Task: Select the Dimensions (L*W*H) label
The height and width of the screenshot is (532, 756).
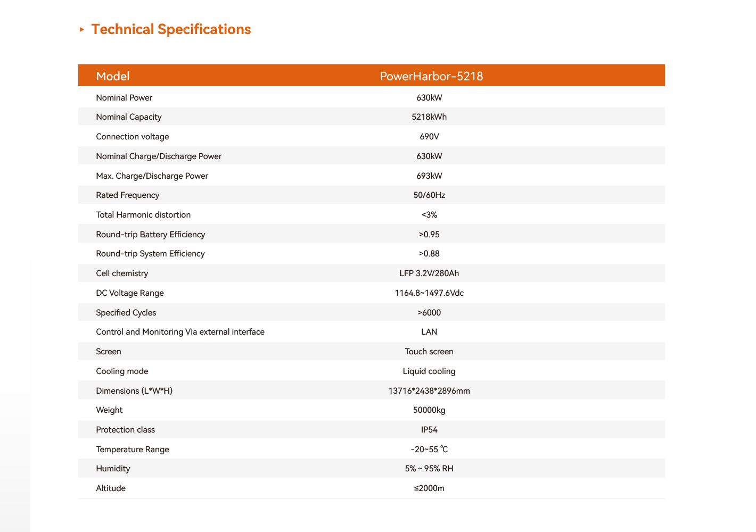Action: 134,391
